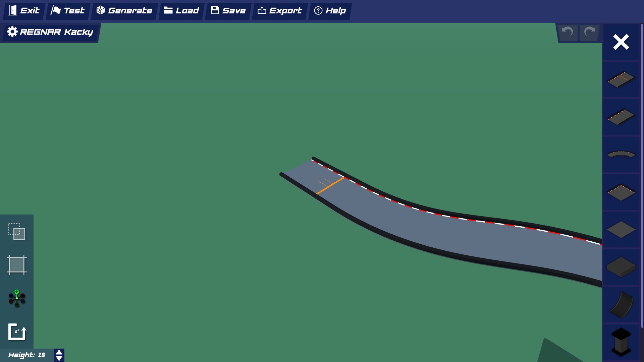Close the block palette panel
Screen dimensions: 644x362
pos(621,42)
